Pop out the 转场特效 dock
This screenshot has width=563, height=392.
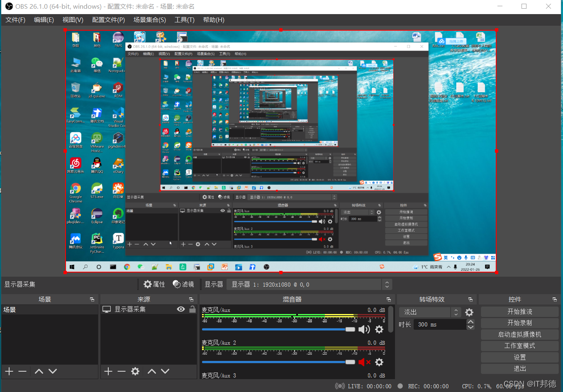(470, 299)
